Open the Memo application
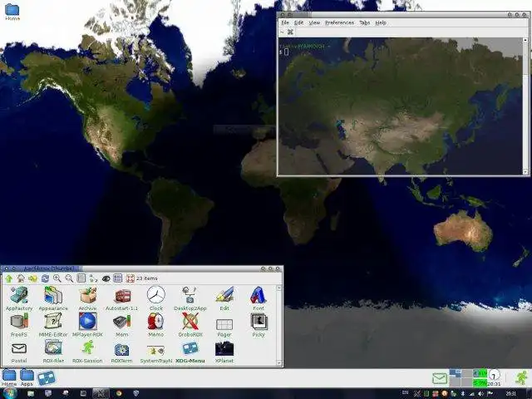The height and width of the screenshot is (399, 532). [x=156, y=325]
